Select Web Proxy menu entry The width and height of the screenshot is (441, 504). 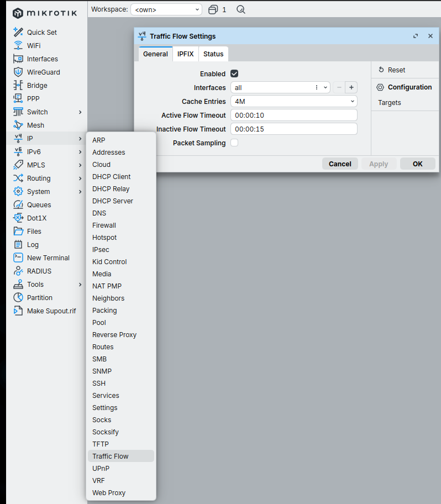click(120, 493)
